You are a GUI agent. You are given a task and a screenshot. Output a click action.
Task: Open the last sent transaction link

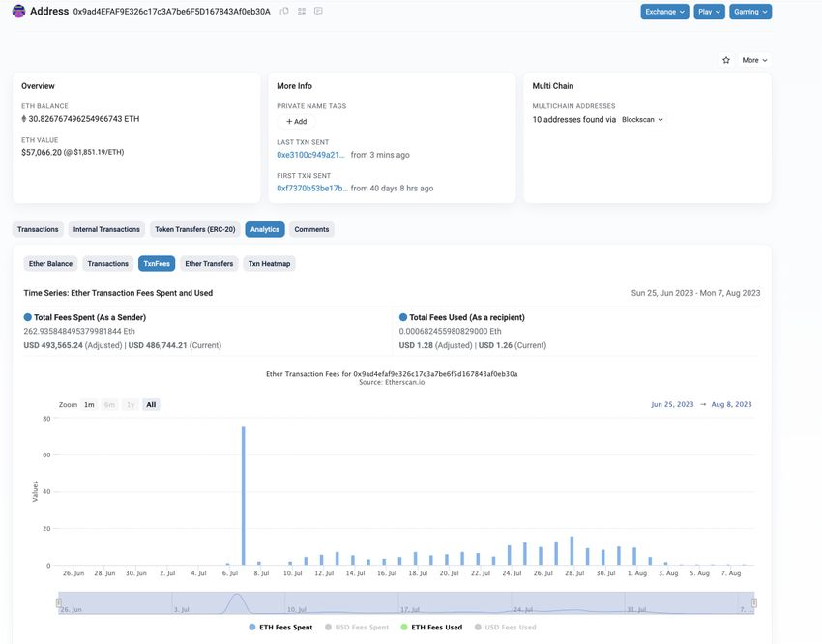310,155
